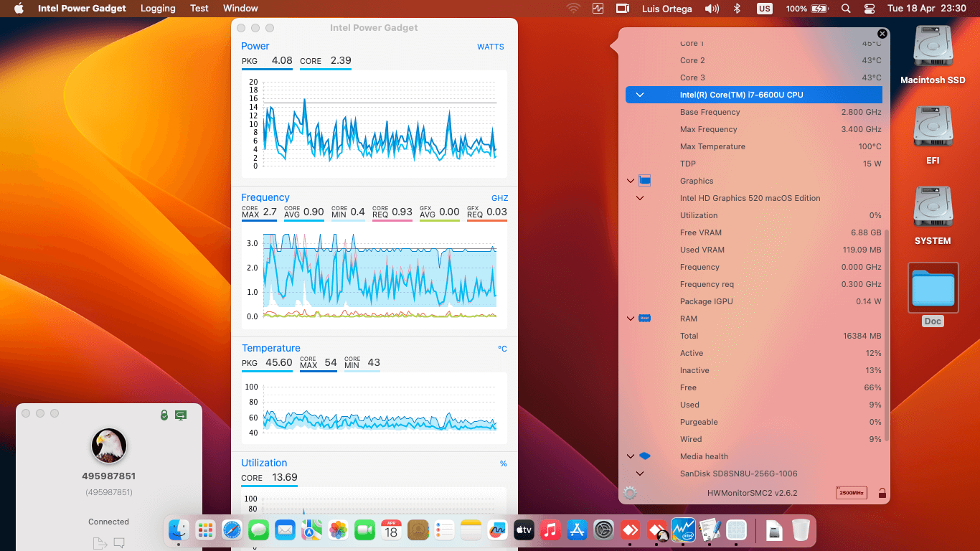Screen dimensions: 980x551
Task: Open Messages app in Dock
Action: tap(258, 530)
